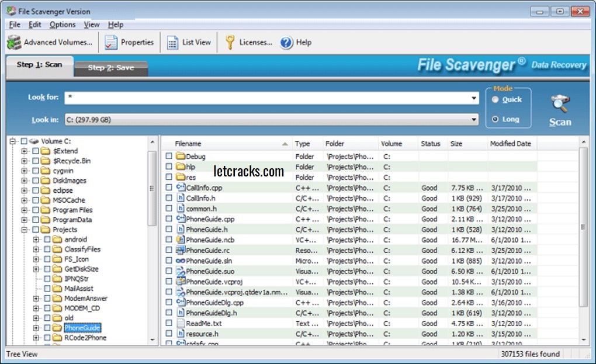This screenshot has width=596, height=364.
Task: Click the CallInfo.cpp file icon
Action: click(x=180, y=188)
